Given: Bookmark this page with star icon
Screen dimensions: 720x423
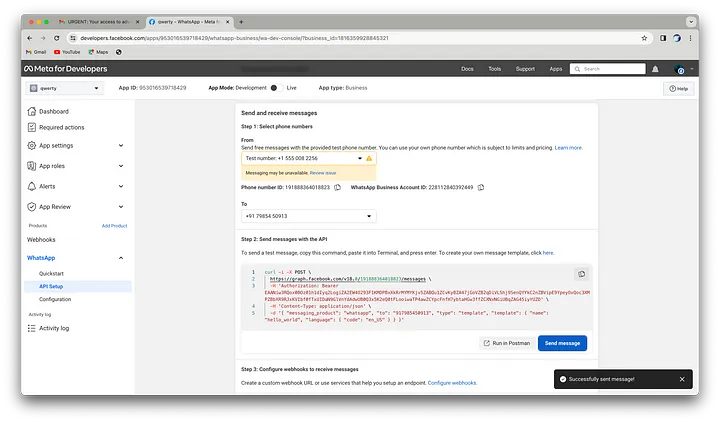Looking at the screenshot, I should tap(644, 38).
